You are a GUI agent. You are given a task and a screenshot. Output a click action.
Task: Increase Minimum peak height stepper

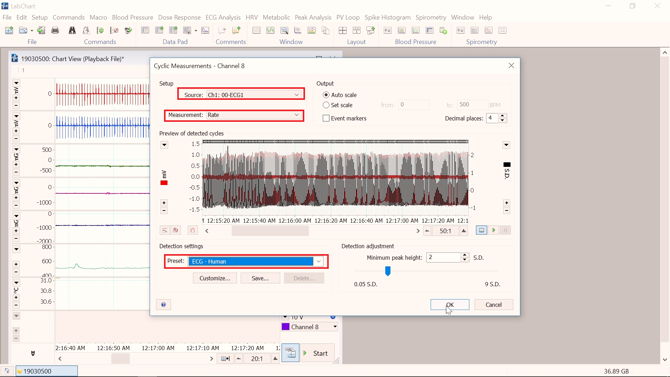465,255
